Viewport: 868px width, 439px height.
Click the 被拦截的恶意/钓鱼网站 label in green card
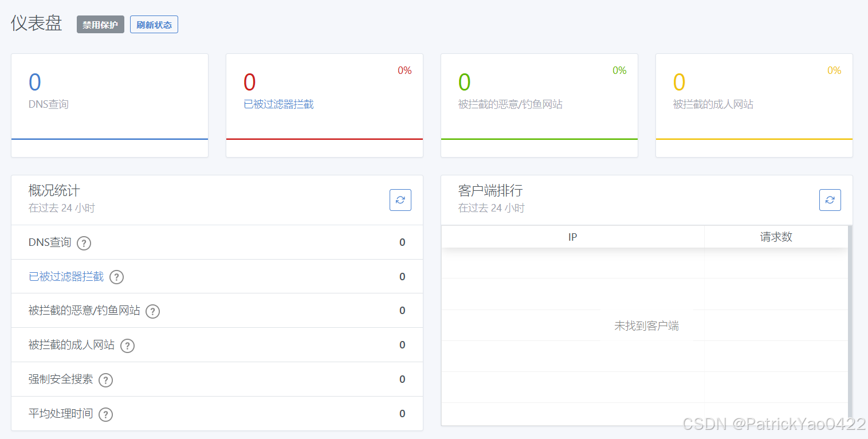point(510,104)
